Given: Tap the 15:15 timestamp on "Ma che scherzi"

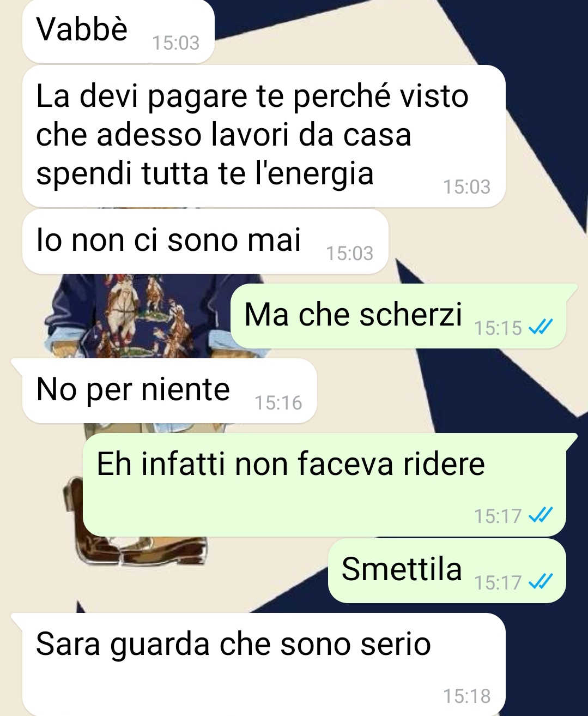Looking at the screenshot, I should 498,328.
